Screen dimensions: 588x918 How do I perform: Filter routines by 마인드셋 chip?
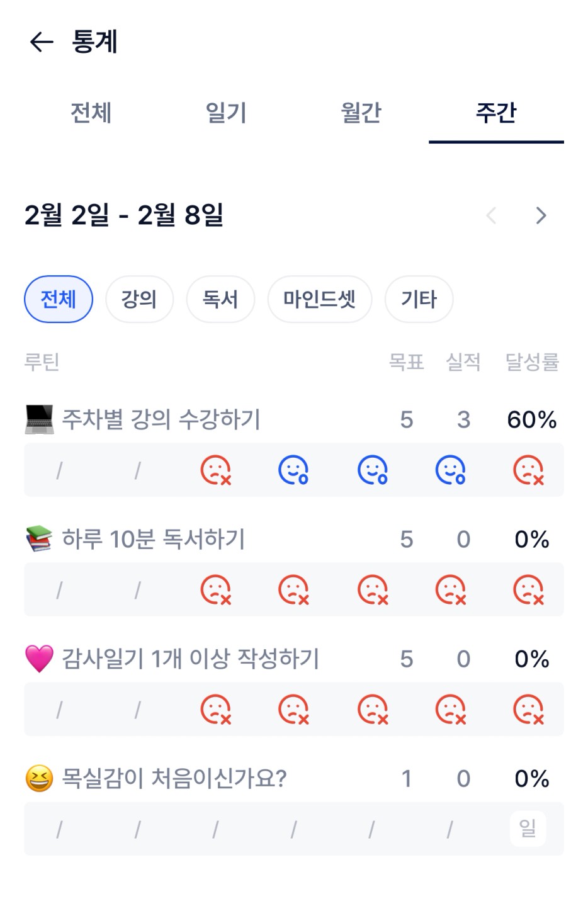[x=319, y=299]
